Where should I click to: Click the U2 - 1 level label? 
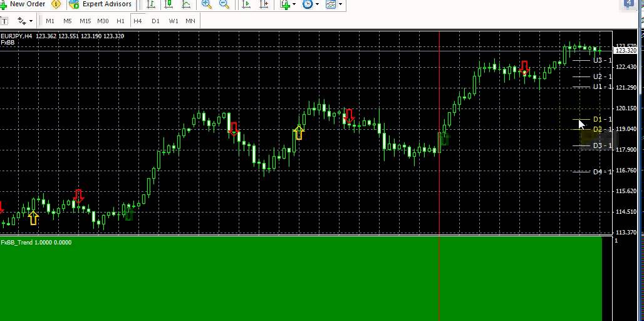pos(603,77)
